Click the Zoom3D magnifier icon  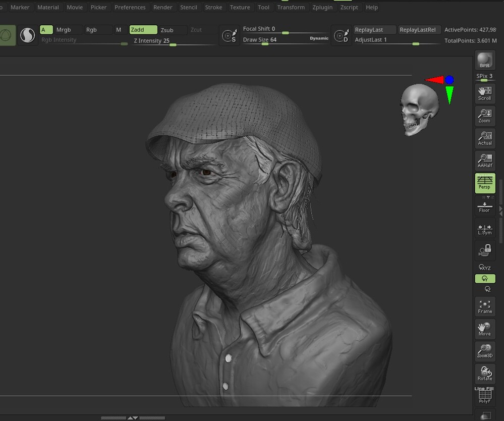484,351
